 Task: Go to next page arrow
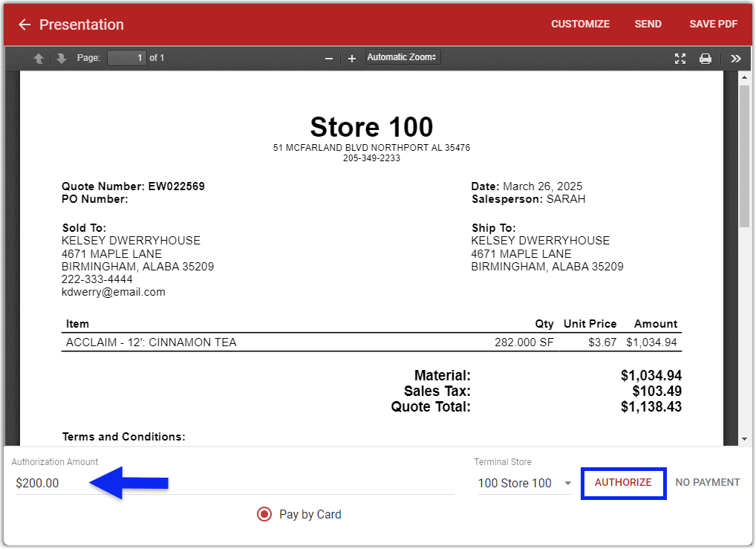61,59
